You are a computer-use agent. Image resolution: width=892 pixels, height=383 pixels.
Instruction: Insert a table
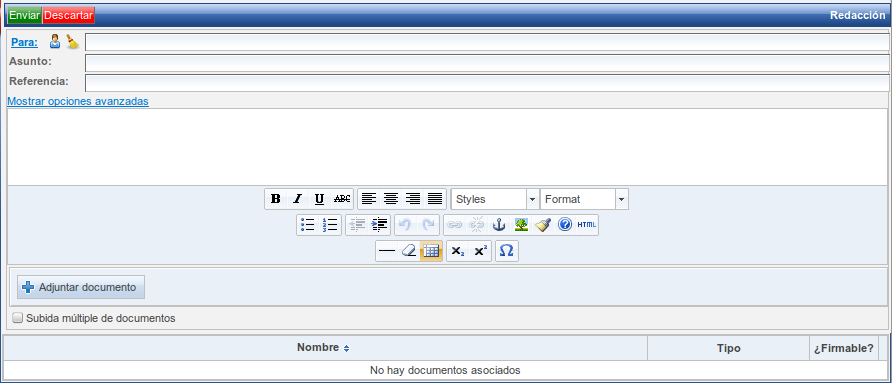point(431,251)
